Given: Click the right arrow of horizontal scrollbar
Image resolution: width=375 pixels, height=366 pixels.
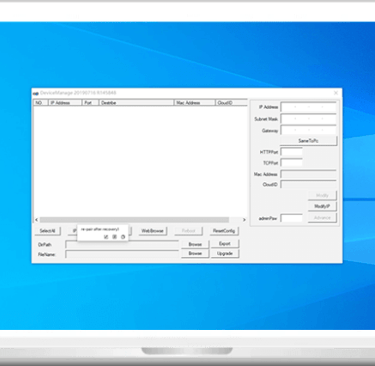Looking at the screenshot, I should [244, 220].
